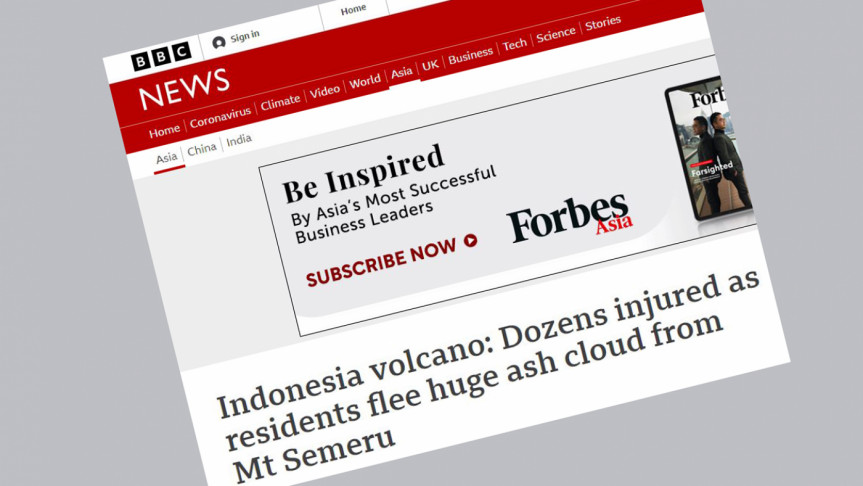Click the SUBSCRIBE NOW ad button
This screenshot has height=486, width=863.
pos(391,260)
